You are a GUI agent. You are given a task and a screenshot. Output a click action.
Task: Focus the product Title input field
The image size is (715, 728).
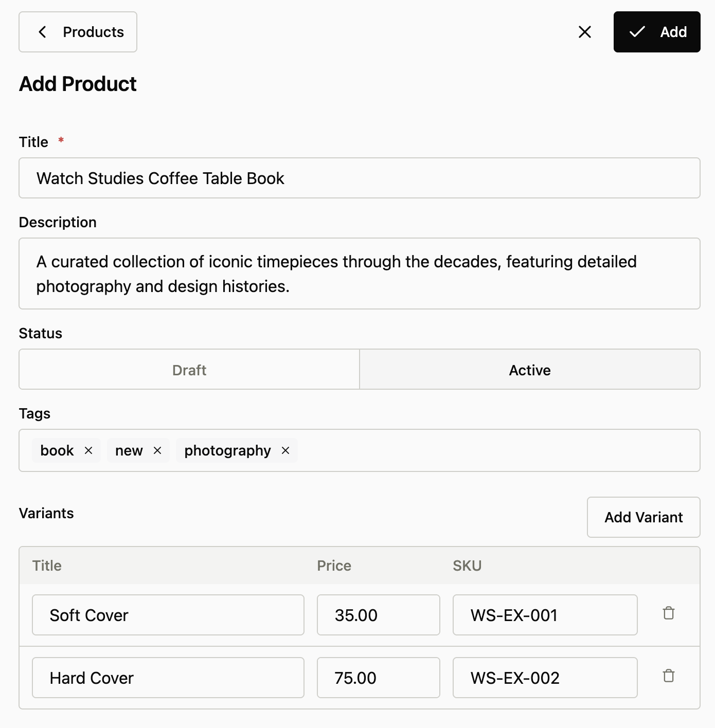coord(359,178)
